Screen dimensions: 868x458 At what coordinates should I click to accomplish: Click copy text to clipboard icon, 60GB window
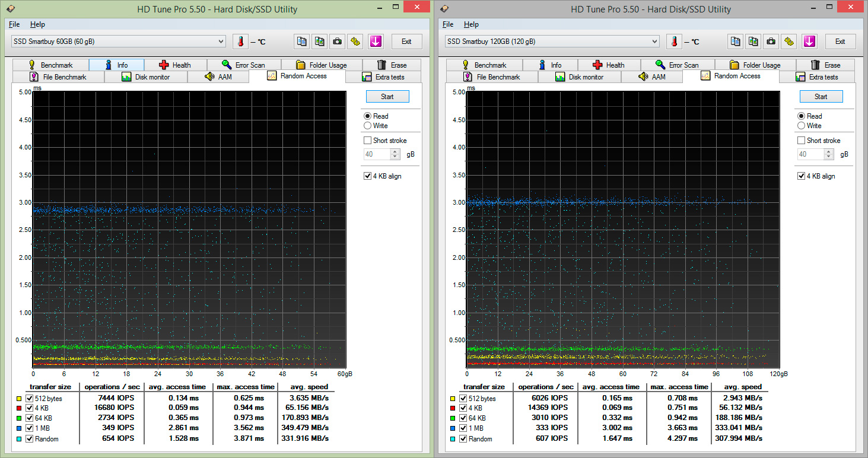302,42
